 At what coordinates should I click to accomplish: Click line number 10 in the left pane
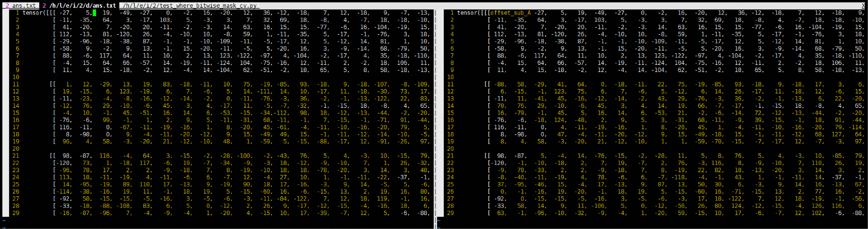tap(16, 77)
